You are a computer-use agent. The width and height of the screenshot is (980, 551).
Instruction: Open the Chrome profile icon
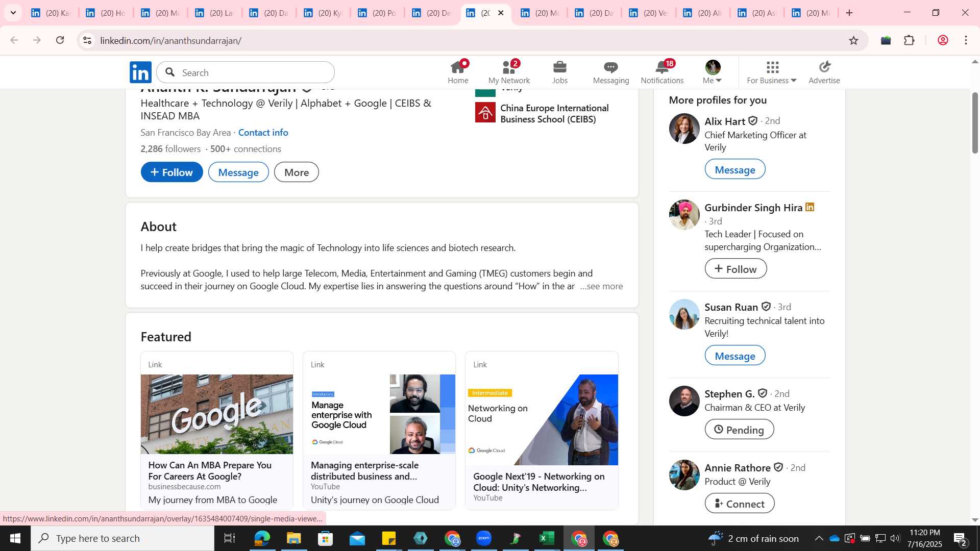pyautogui.click(x=943, y=40)
